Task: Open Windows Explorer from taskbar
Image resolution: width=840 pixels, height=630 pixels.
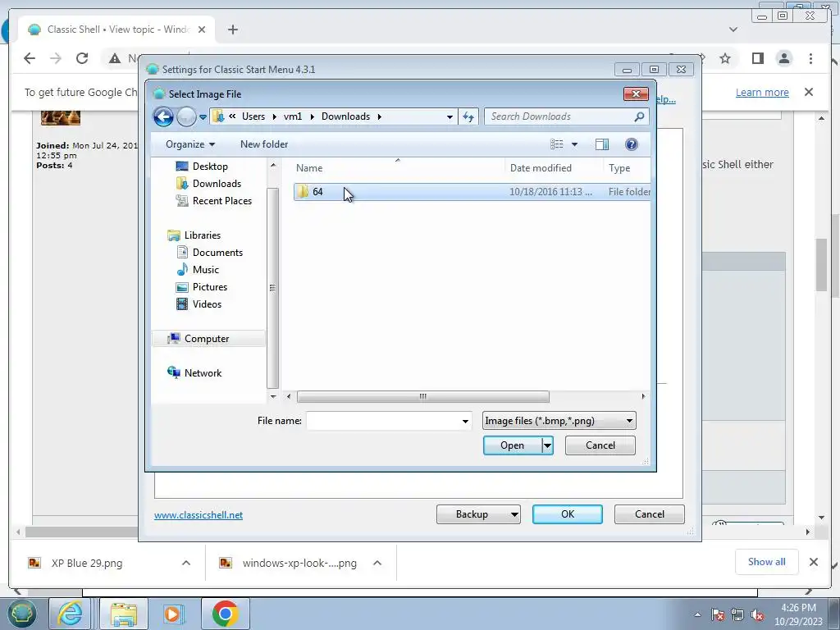Action: (124, 614)
